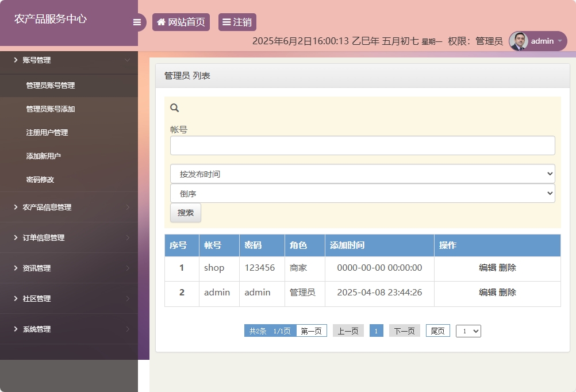This screenshot has width=576, height=392.
Task: Open the 按发布时间 sort field dropdown
Action: coord(362,174)
